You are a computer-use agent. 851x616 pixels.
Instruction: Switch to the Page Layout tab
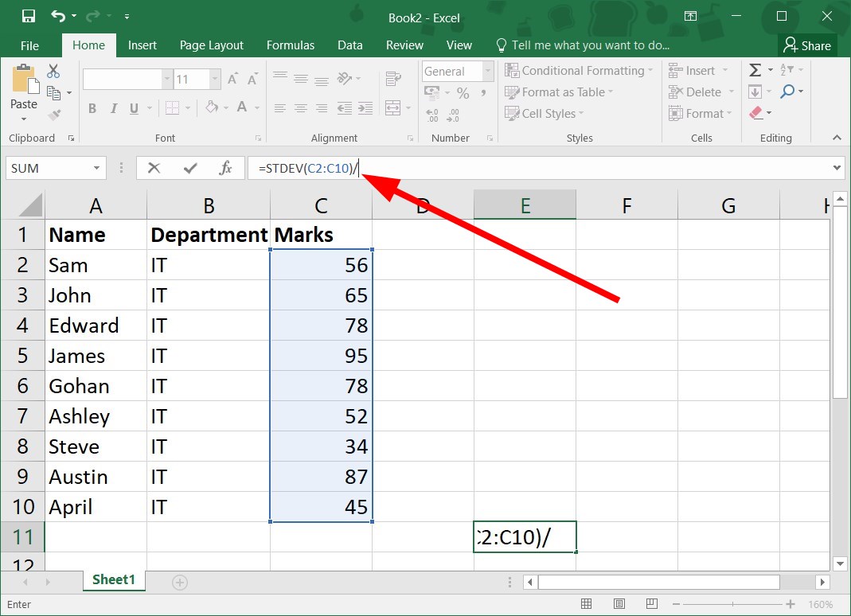(x=212, y=45)
